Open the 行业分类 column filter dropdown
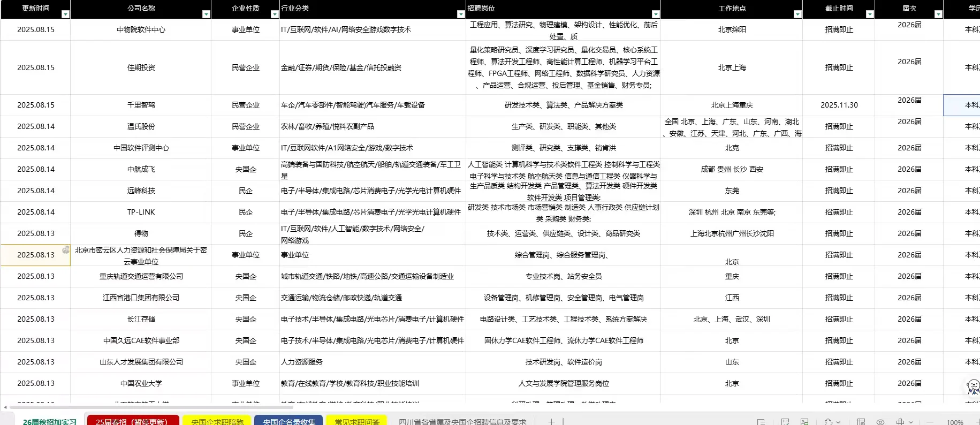Screen dimensions: 980x425 coord(461,14)
